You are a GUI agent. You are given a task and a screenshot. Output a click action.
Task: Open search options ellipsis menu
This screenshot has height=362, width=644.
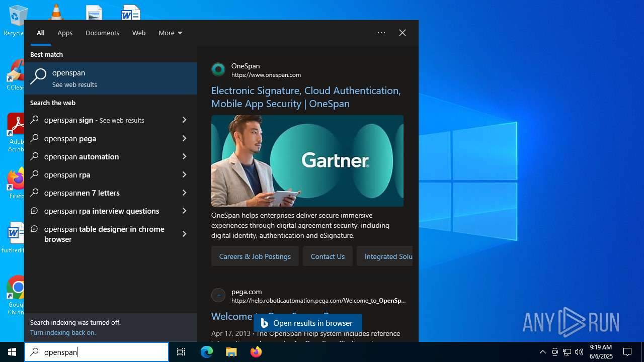click(381, 33)
